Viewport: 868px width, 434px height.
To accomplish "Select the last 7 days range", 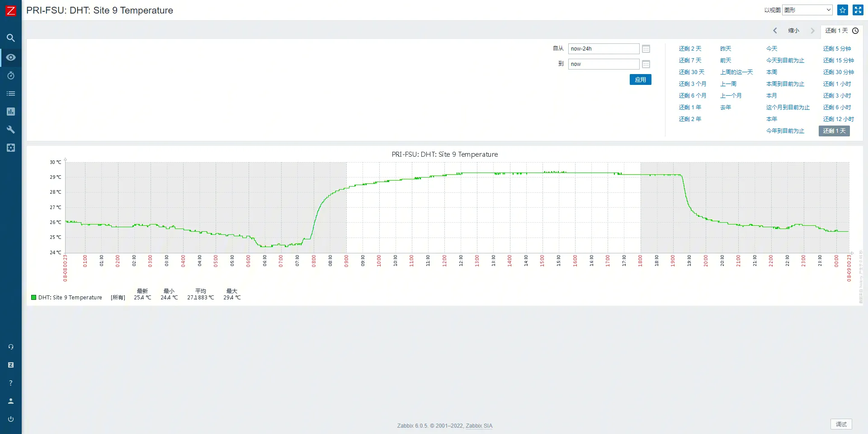I will 689,61.
